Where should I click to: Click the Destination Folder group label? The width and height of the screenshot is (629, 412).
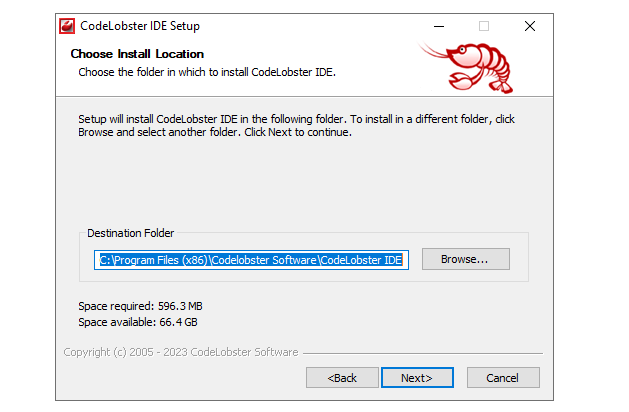pos(130,233)
